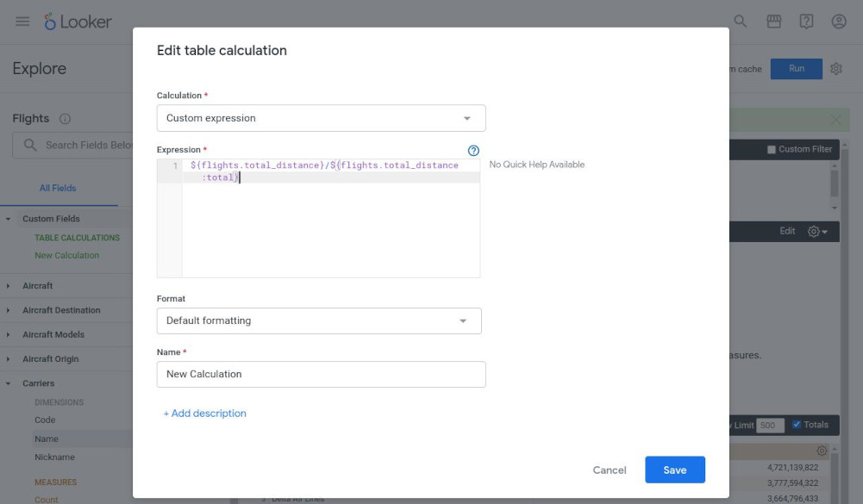Open the user account icon
The image size is (863, 504).
coord(839,22)
